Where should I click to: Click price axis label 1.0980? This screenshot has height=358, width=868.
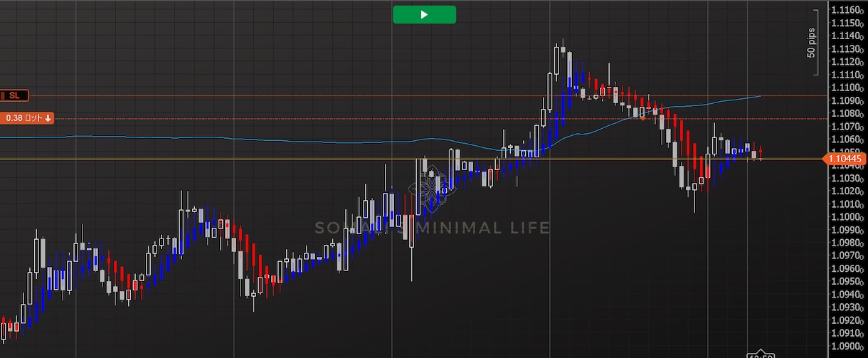(849, 242)
